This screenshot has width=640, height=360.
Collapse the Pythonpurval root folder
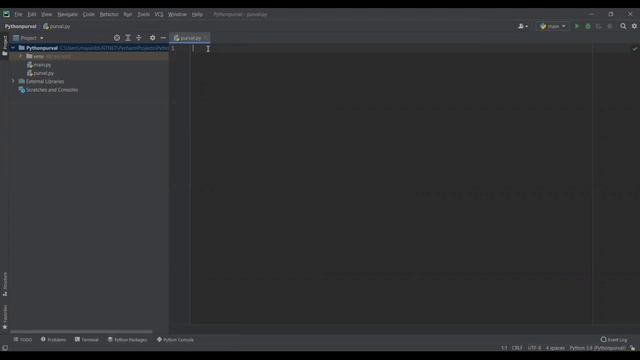coord(13,48)
